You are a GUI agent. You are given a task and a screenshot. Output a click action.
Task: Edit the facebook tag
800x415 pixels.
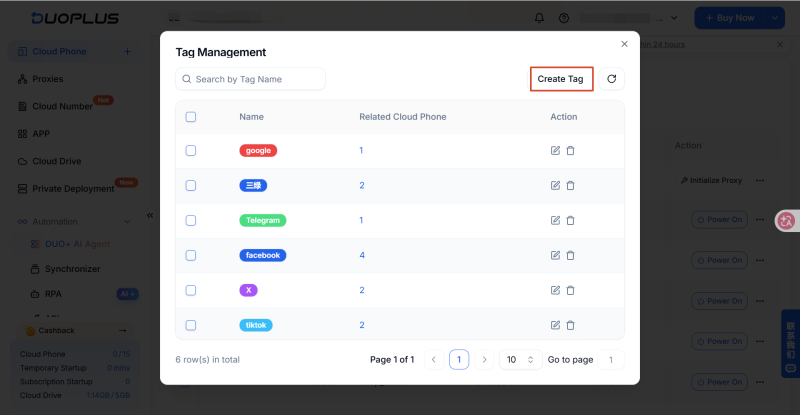click(555, 255)
